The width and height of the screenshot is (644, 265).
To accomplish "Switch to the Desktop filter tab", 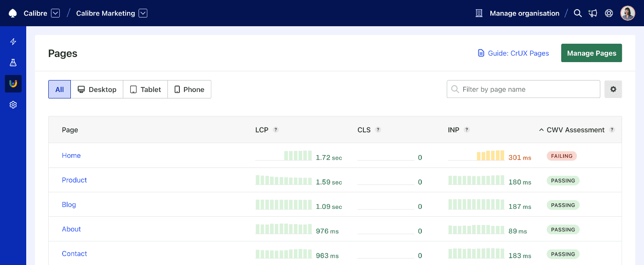I will [x=97, y=89].
